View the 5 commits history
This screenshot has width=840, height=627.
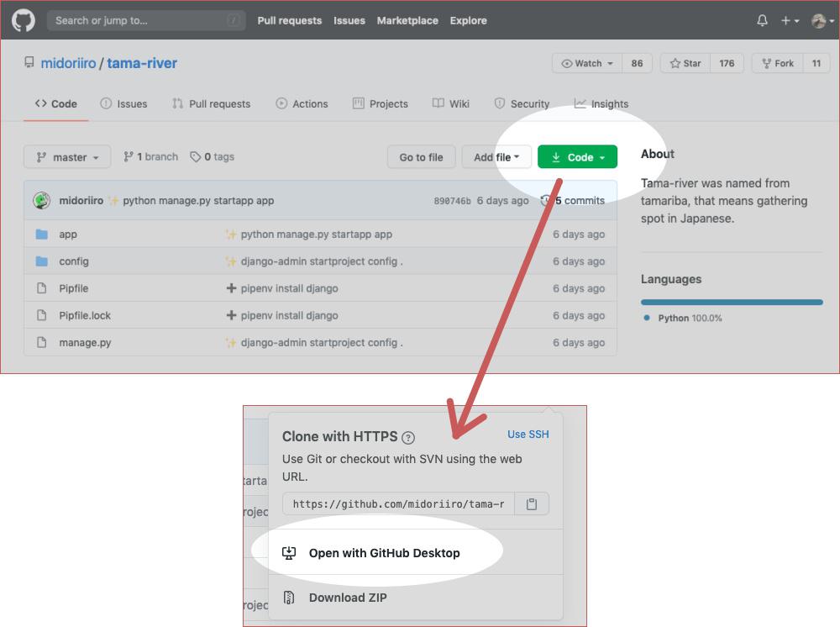click(573, 200)
